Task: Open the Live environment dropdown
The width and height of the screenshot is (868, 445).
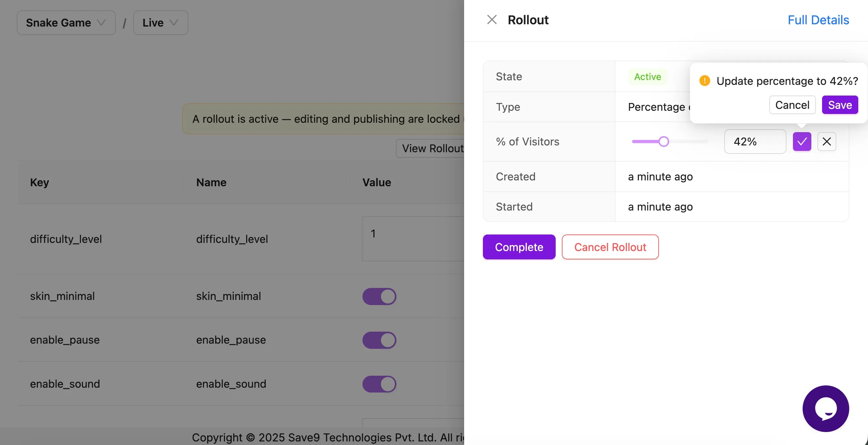Action: [x=161, y=23]
